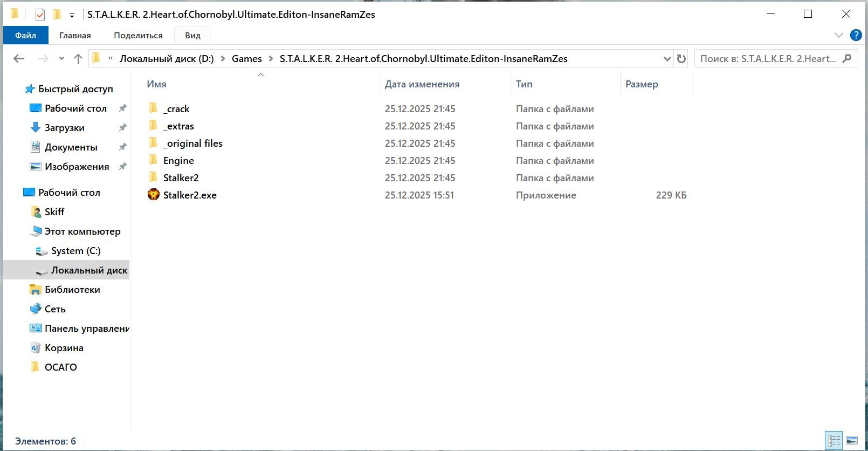
Task: Open the address bar history dropdown
Action: [x=667, y=59]
